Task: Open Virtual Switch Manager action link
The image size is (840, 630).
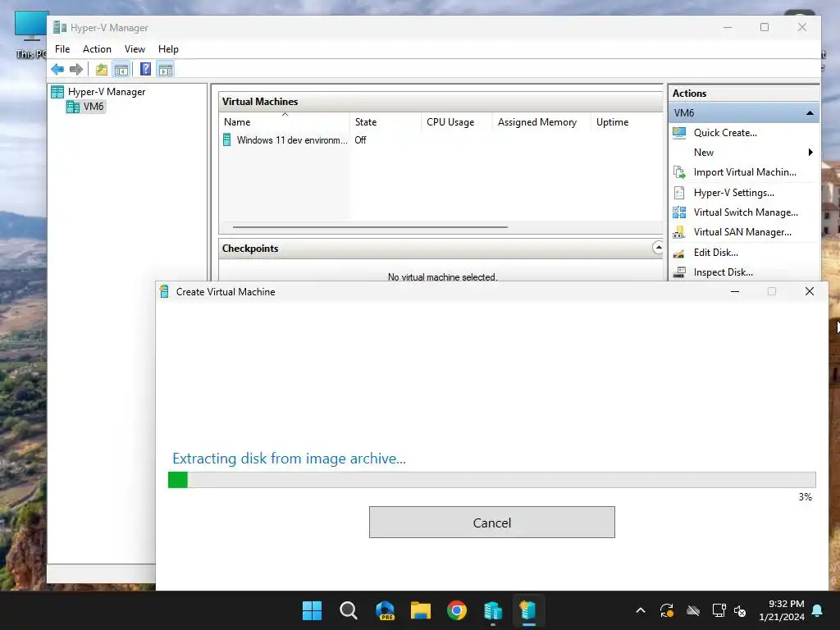Action: click(746, 212)
